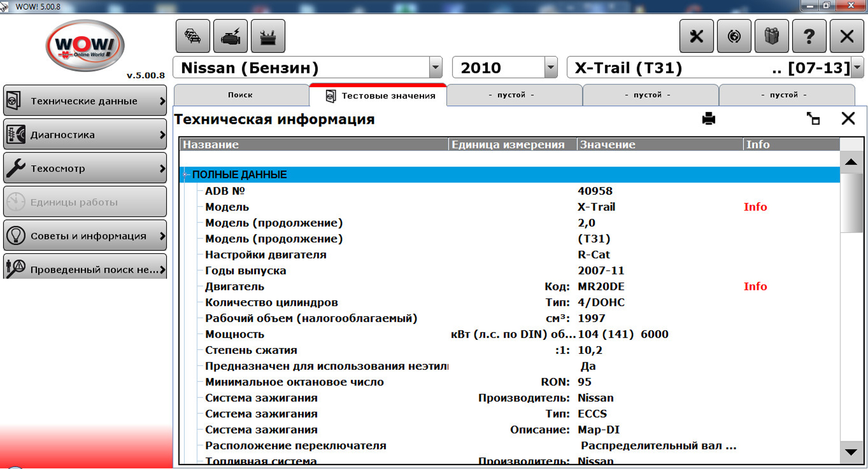The width and height of the screenshot is (868, 469).
Task: Click the gift box icon
Action: (x=772, y=36)
